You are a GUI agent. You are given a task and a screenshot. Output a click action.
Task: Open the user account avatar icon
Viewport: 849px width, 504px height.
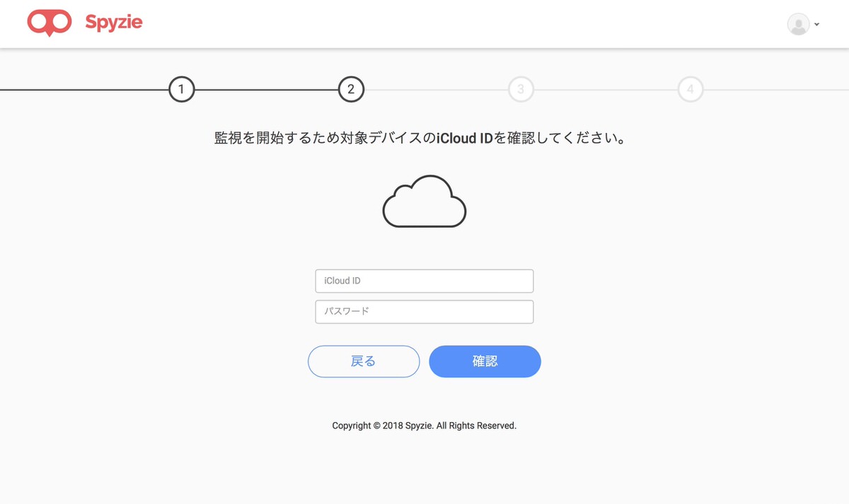pyautogui.click(x=798, y=23)
